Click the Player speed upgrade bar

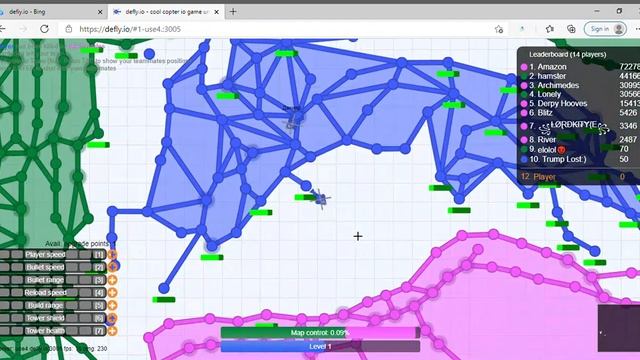pyautogui.click(x=53, y=255)
